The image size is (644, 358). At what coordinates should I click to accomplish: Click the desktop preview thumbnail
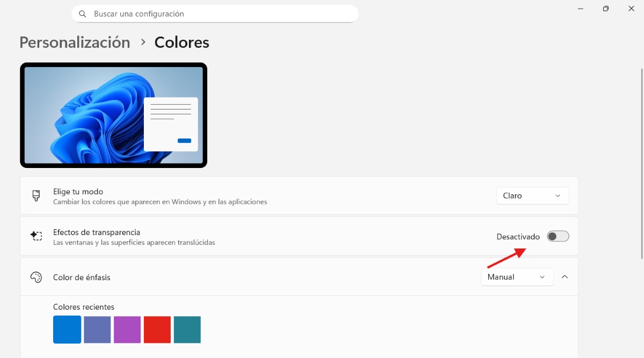[x=113, y=115]
